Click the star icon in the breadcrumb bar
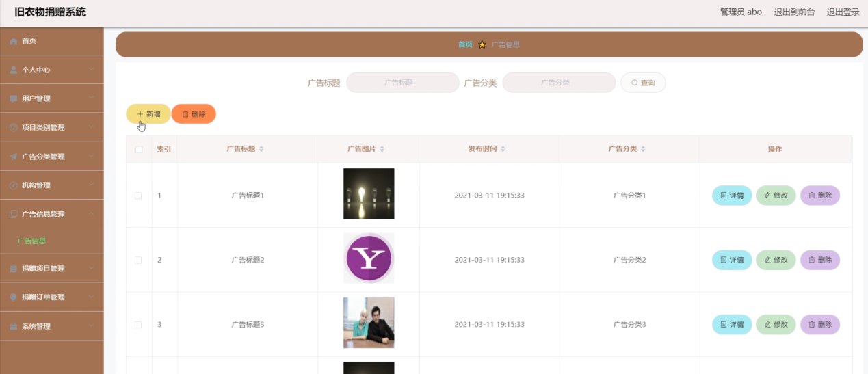This screenshot has height=374, width=868. (x=482, y=44)
